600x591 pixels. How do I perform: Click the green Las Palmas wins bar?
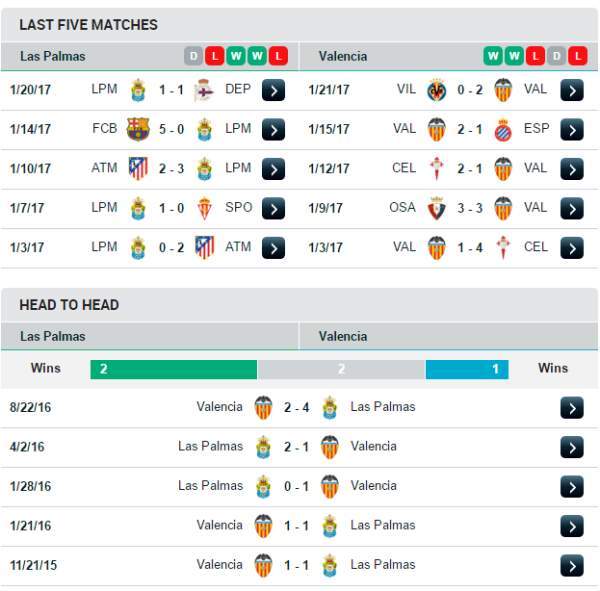[x=174, y=369]
